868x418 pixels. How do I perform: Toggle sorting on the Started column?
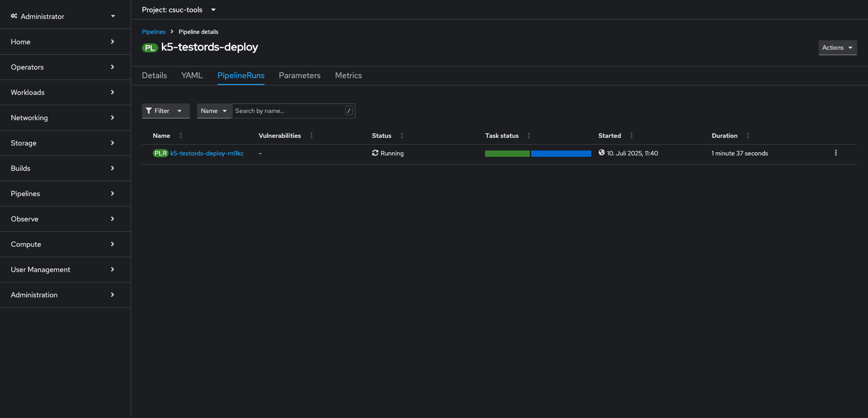[x=631, y=136]
